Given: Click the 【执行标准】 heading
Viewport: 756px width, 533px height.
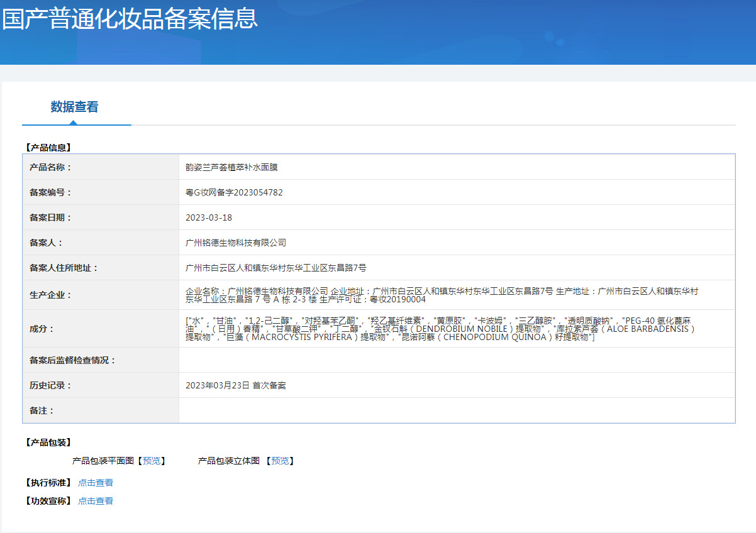Looking at the screenshot, I should point(48,483).
